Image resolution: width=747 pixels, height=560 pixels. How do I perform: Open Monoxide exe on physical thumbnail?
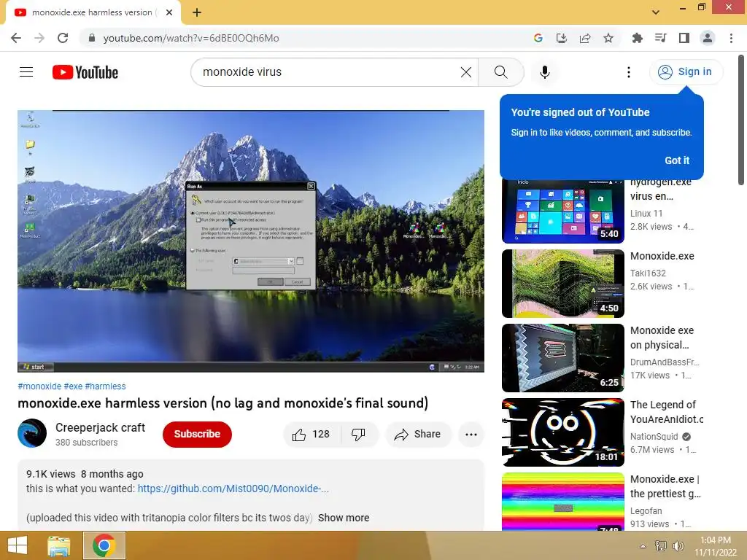click(563, 357)
